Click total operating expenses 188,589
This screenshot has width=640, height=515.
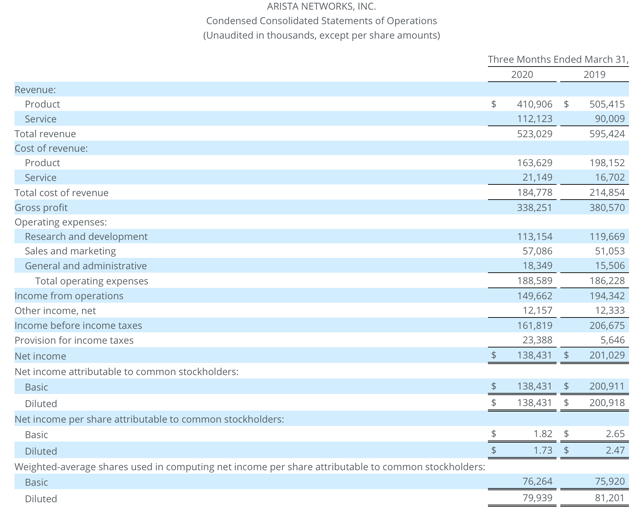(535, 281)
